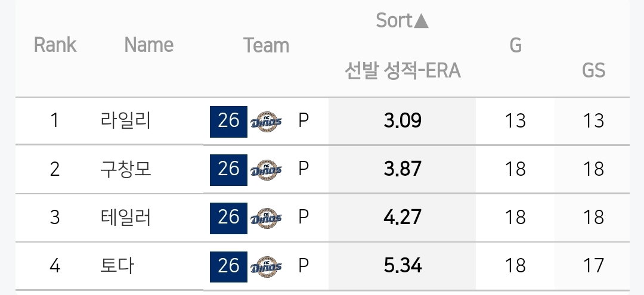Click the 26 year badge in 구창모 row
This screenshot has width=644, height=295.
coord(228,170)
